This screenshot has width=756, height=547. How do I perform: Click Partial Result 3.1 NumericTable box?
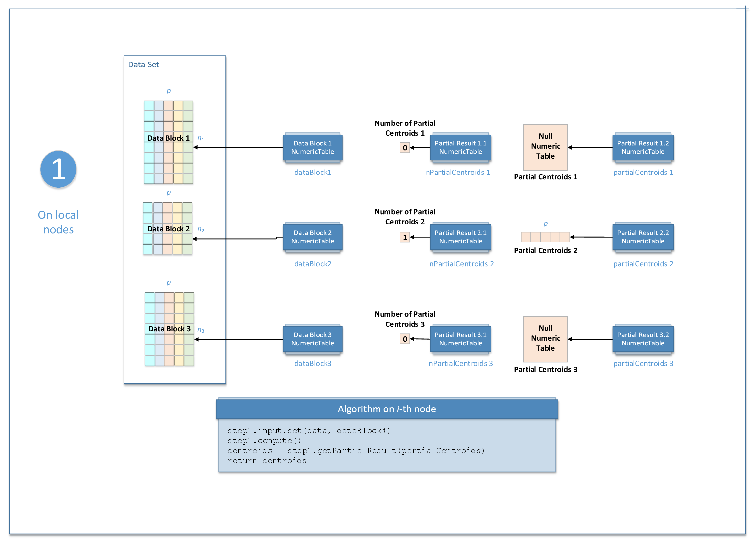pos(460,339)
